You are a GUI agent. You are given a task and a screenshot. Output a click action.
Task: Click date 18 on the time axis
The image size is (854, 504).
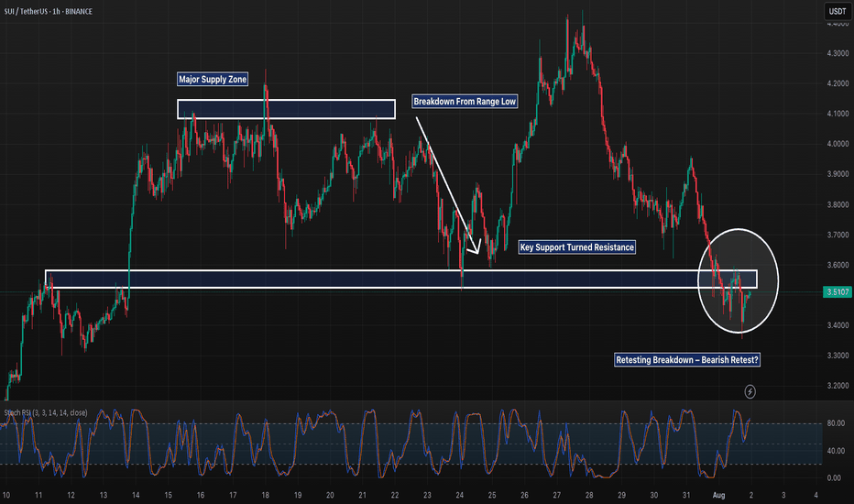[265, 495]
